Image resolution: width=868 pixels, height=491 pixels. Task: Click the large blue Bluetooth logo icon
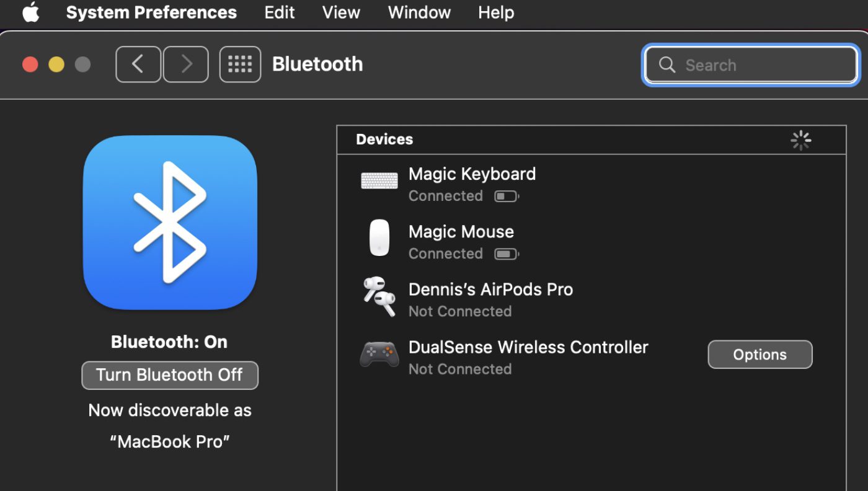170,222
